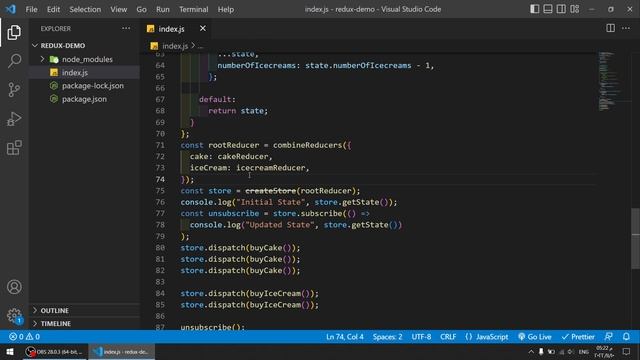Click line number 80 in the gutter
This screenshot has width=640, height=360.
pos(160,248)
